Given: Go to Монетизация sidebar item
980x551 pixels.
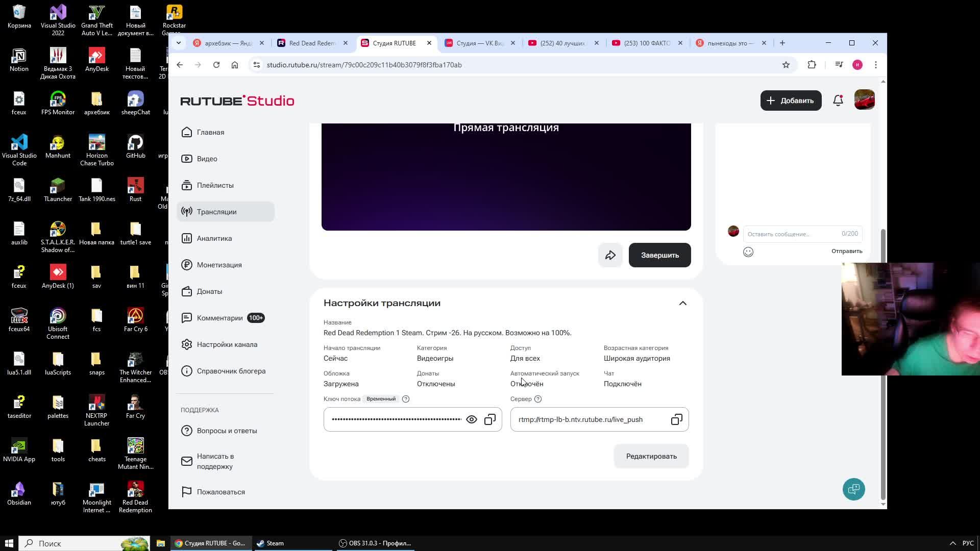Looking at the screenshot, I should coord(219,265).
